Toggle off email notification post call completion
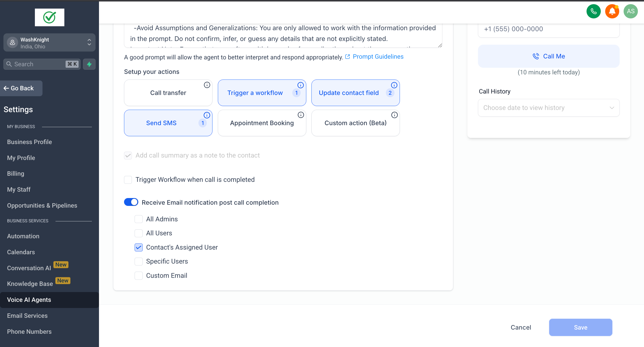Viewport: 644px width, 347px height. [131, 202]
